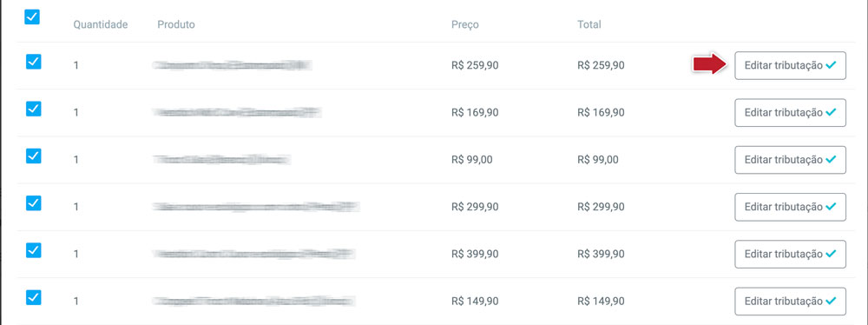Open Editar tributação for R$ 259,90 item
Image resolution: width=868 pixels, height=325 pixels.
pyautogui.click(x=790, y=65)
